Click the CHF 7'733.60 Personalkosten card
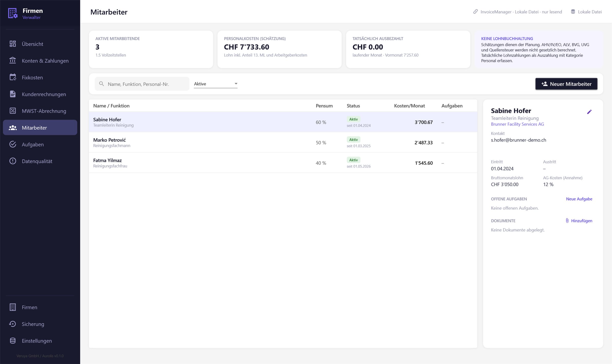This screenshot has width=612, height=364. [x=279, y=49]
